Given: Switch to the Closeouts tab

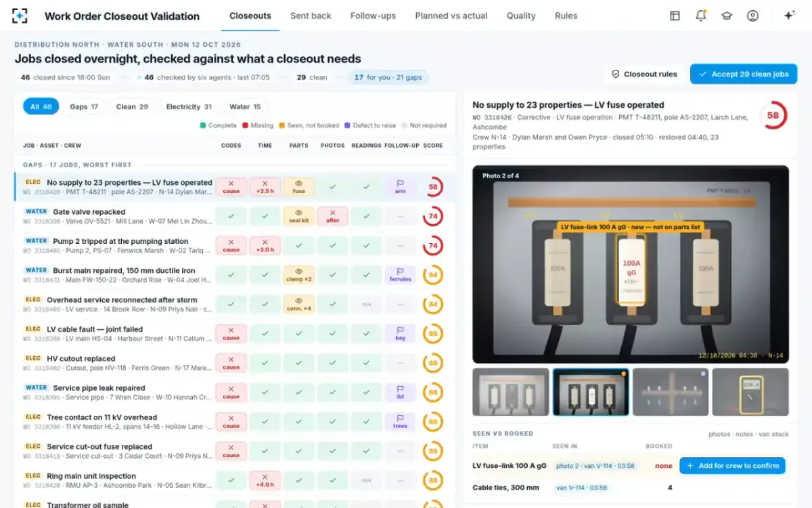Looking at the screenshot, I should pos(250,16).
